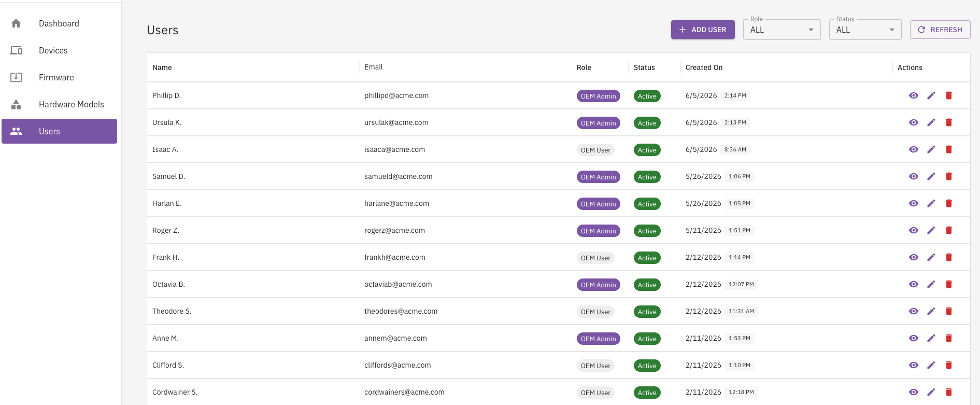View details for Octavia B.
The width and height of the screenshot is (980, 405).
914,284
